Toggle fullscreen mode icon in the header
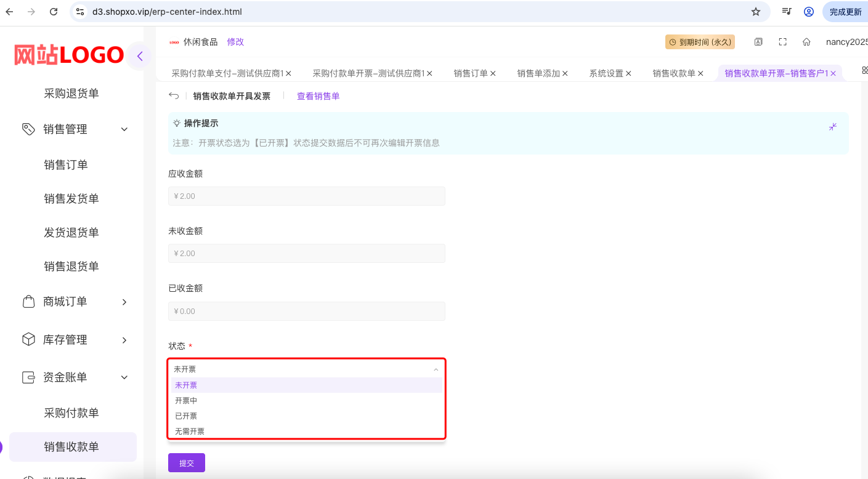This screenshot has height=479, width=868. [x=783, y=42]
